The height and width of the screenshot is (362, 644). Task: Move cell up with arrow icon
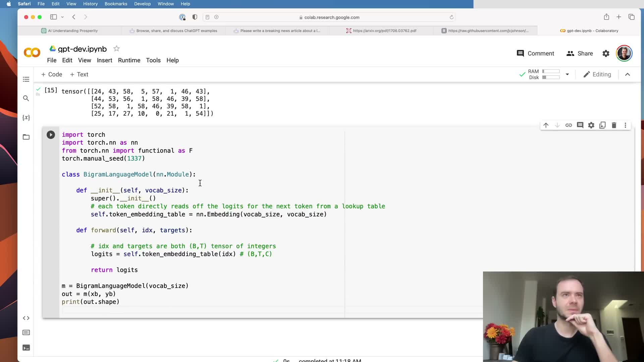(546, 125)
